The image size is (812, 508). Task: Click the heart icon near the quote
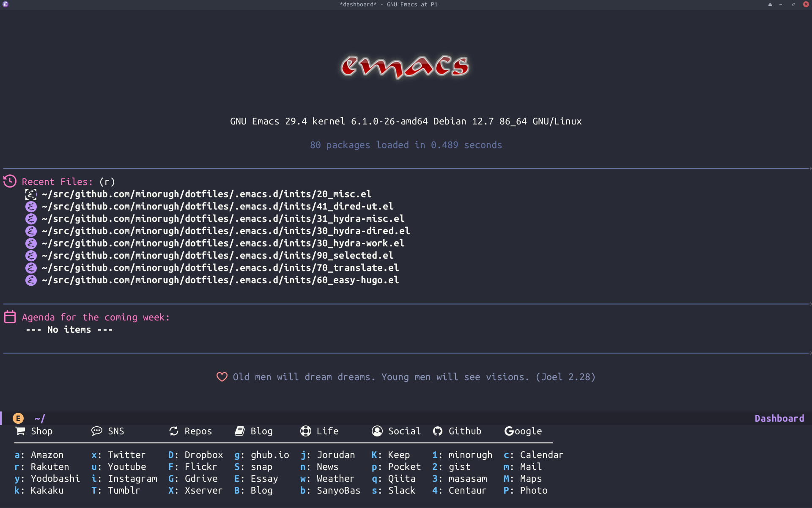(x=221, y=376)
